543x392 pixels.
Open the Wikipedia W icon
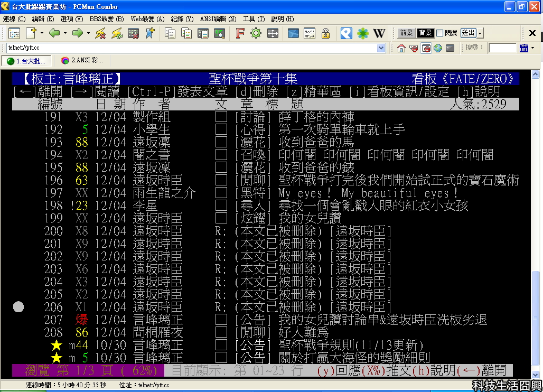pyautogui.click(x=379, y=33)
